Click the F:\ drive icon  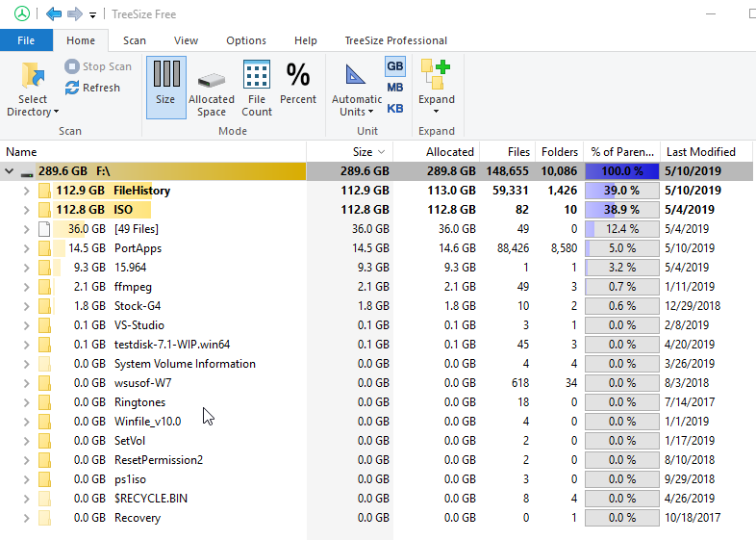tap(27, 172)
